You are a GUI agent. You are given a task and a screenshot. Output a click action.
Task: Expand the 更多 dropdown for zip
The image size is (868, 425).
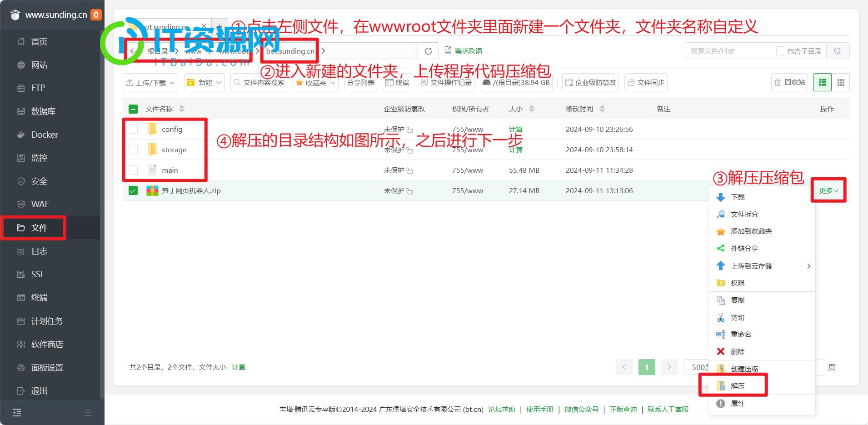pyautogui.click(x=828, y=190)
